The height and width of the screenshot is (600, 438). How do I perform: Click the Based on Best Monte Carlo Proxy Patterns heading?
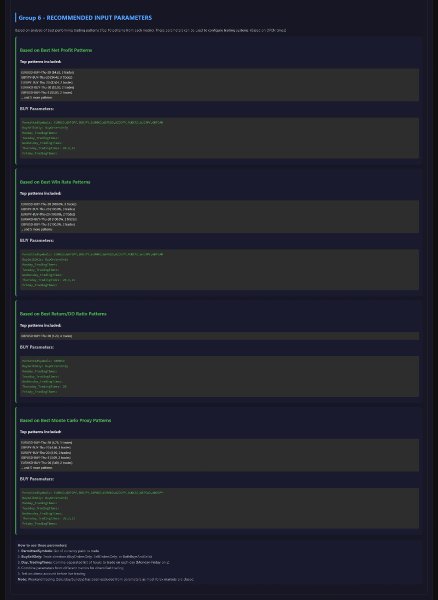pos(65,420)
